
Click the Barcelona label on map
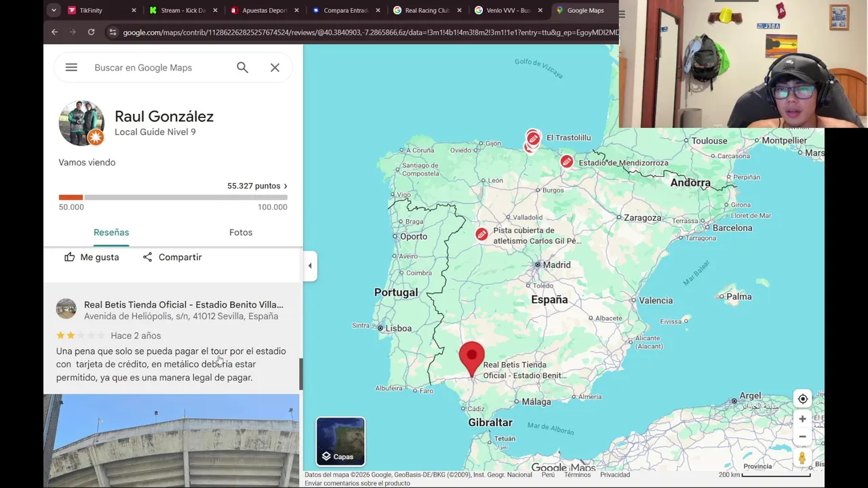click(732, 228)
